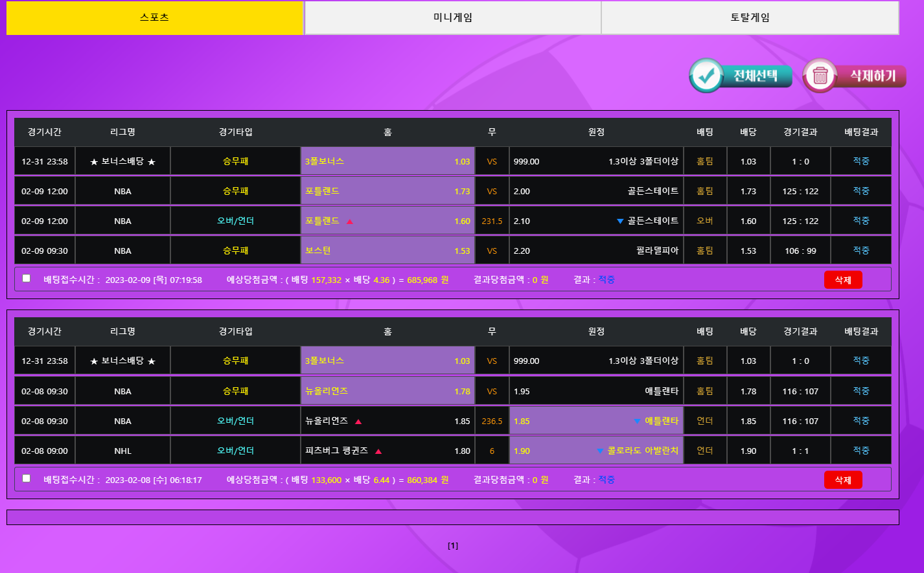Switch to the 스포츠 tab
Image resolution: width=924 pixels, height=573 pixels.
[x=155, y=18]
